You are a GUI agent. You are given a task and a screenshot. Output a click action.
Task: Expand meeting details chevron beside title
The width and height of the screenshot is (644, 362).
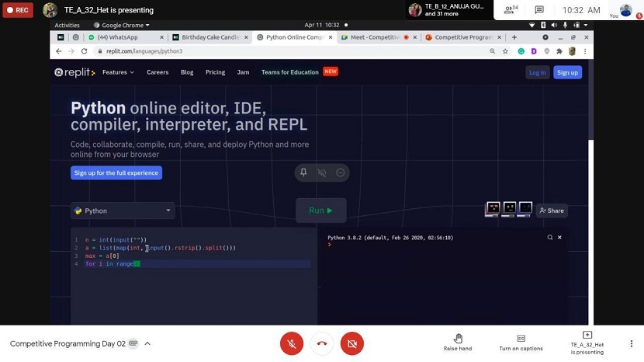147,343
